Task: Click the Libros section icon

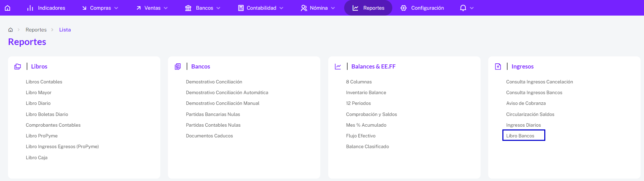Action: tap(18, 66)
